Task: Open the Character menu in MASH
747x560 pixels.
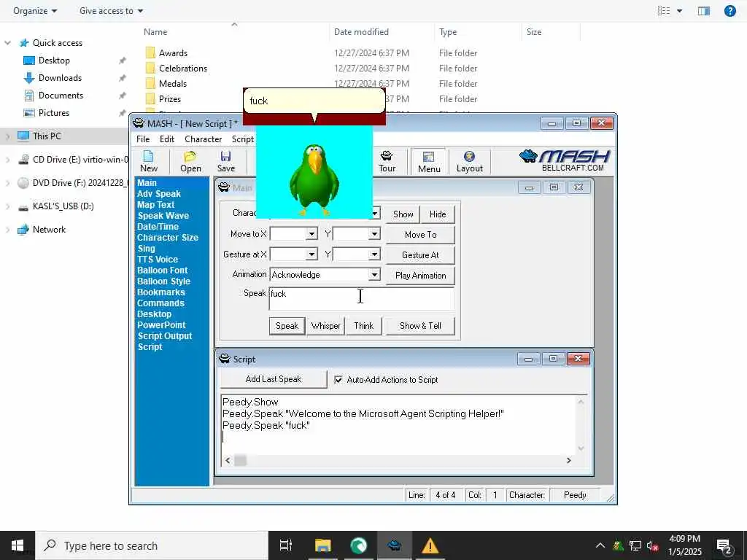Action: click(x=203, y=139)
